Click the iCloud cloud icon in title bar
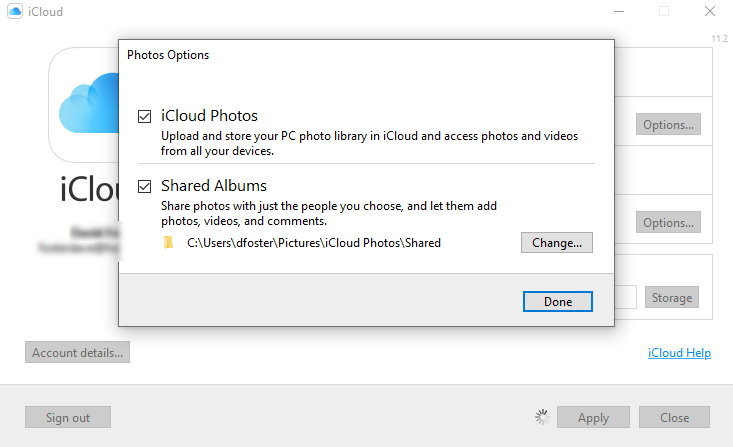 tap(15, 11)
